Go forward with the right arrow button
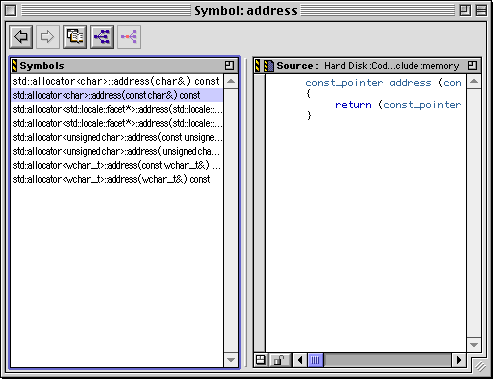Viewport: 493px width, 379px height. (x=48, y=37)
